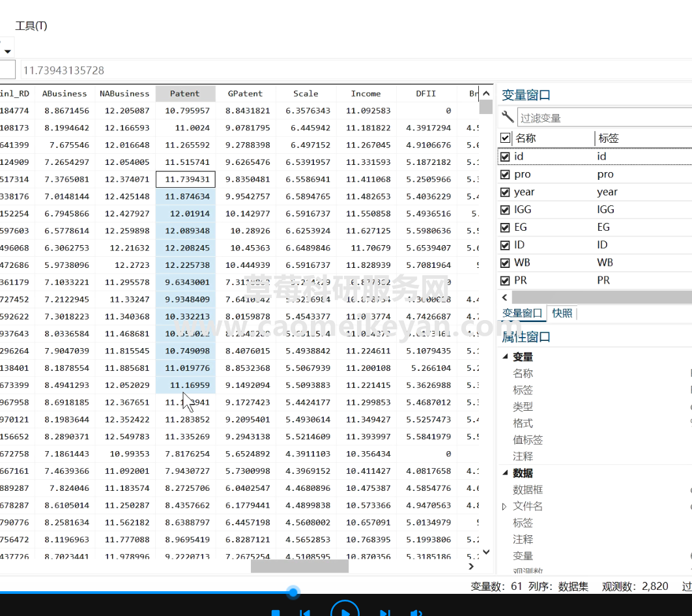
Task: Click the volume speaker icon in the player
Action: pos(416,613)
